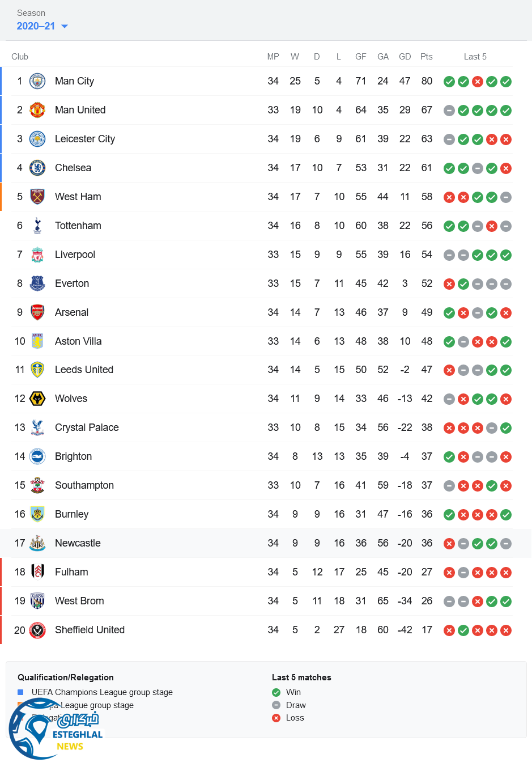
Task: Click the Pts column header
Action: [427, 57]
